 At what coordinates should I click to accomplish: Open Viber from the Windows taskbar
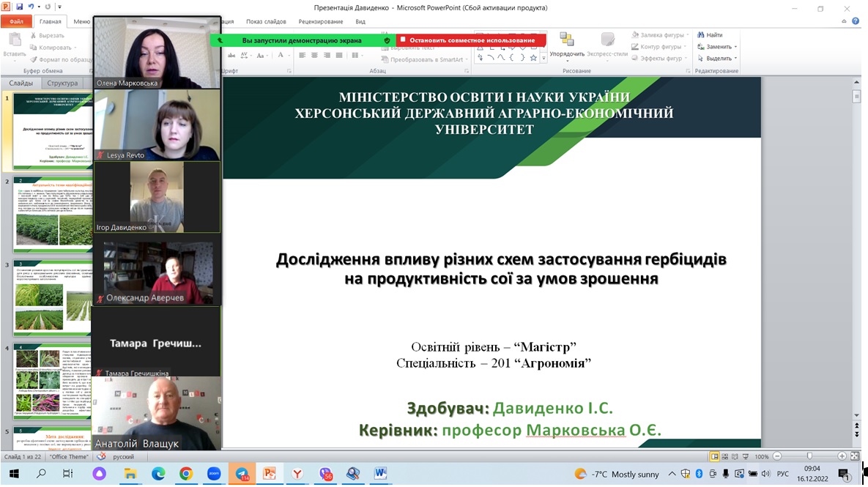[x=325, y=474]
